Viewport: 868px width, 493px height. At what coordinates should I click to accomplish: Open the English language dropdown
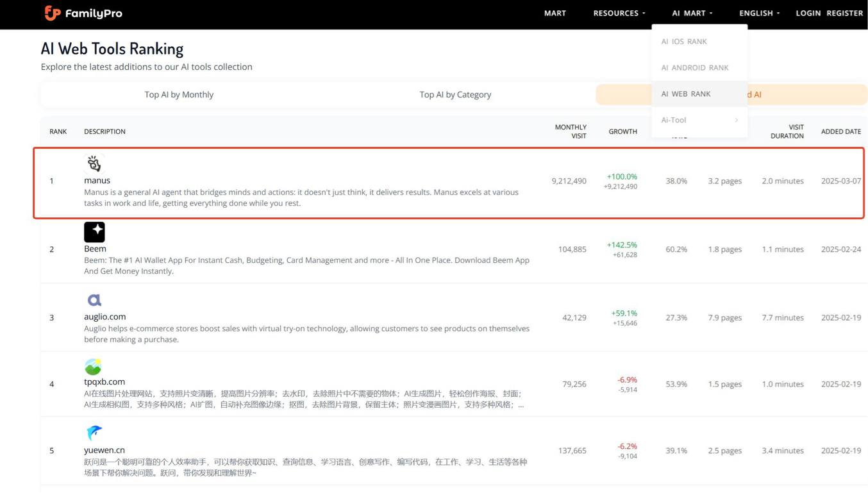point(760,13)
